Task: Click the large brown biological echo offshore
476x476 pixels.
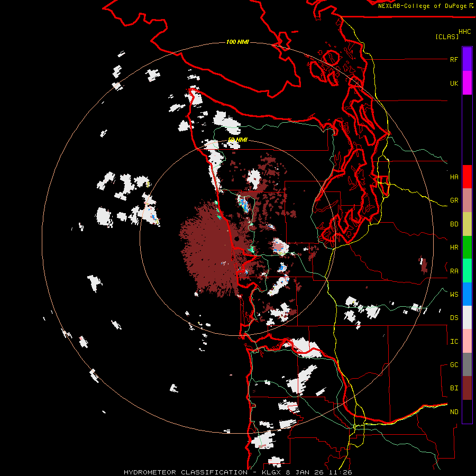Action: [x=208, y=249]
